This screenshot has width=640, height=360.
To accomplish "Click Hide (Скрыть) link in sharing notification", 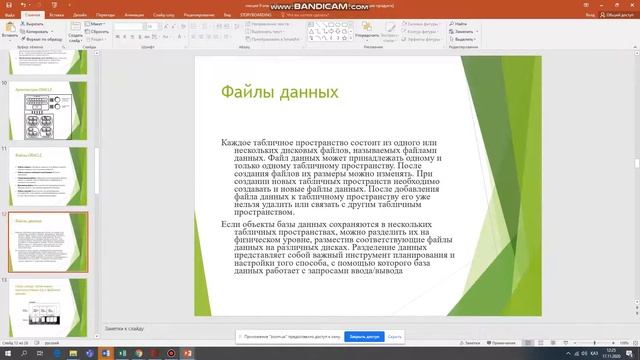I will coord(395,337).
